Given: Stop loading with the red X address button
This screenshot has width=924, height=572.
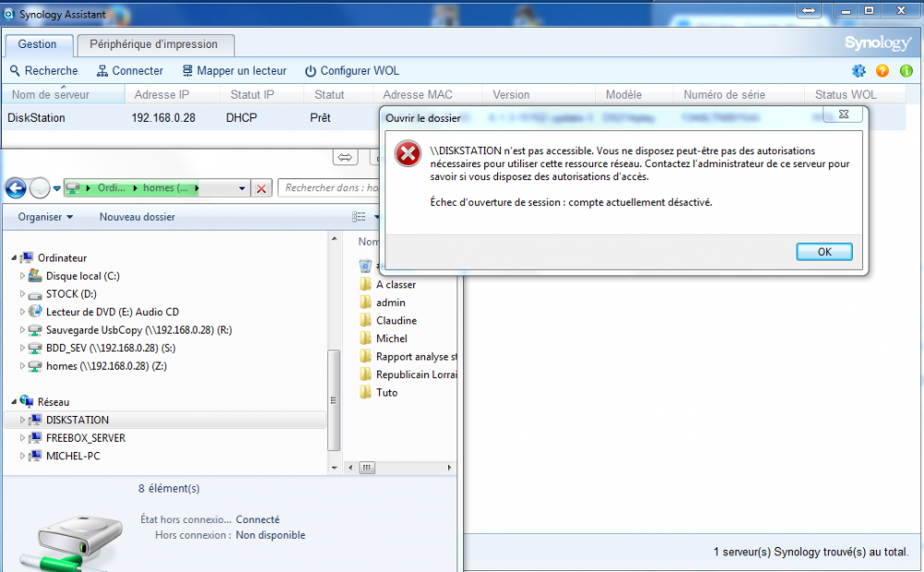Looking at the screenshot, I should [x=261, y=189].
